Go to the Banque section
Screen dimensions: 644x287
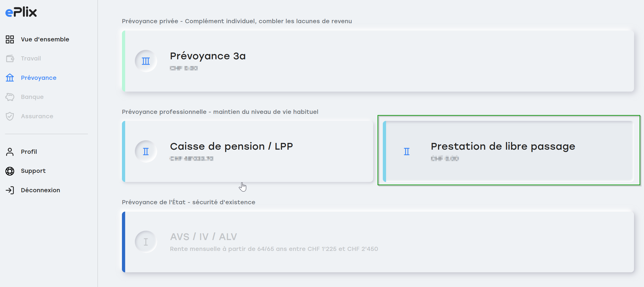(32, 97)
